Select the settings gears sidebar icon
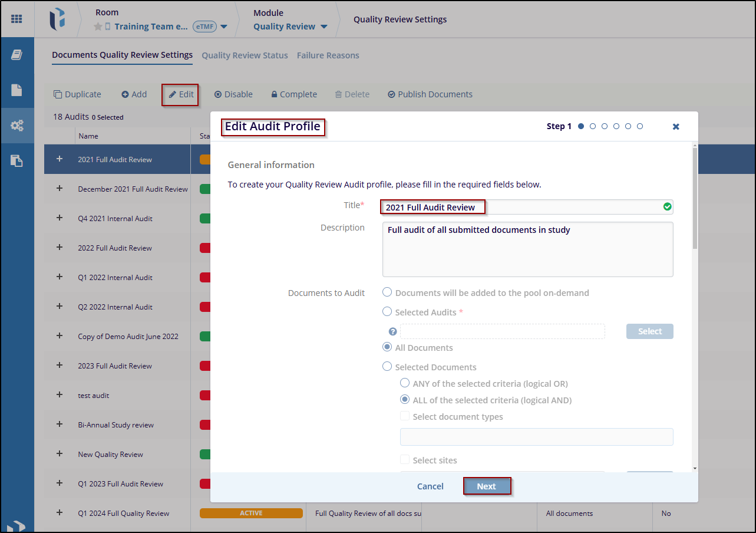Screen dimensions: 756x533 (x=16, y=125)
